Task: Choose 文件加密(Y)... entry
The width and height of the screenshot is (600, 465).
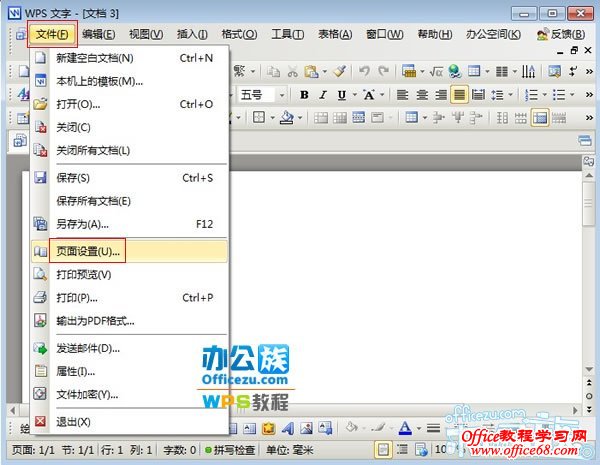Action: coord(130,394)
